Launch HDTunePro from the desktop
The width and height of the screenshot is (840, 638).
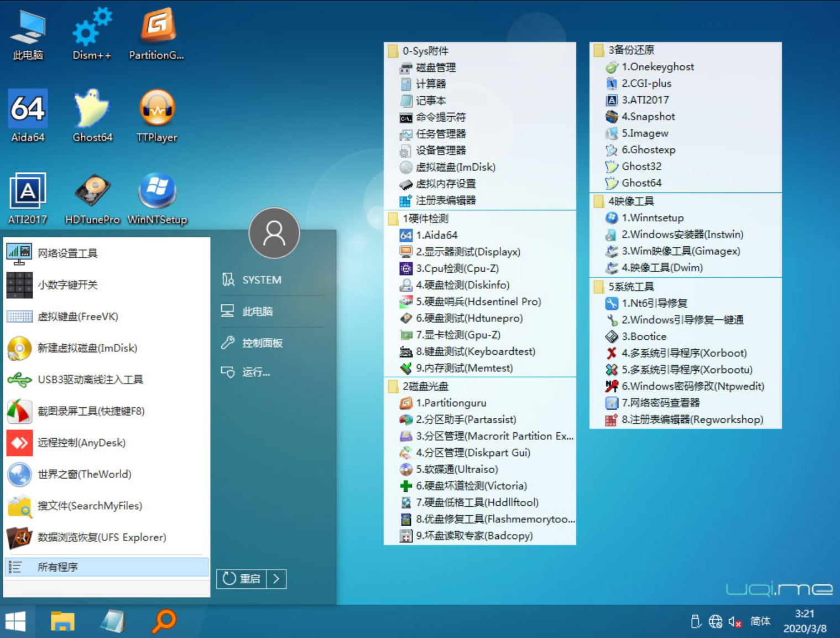pyautogui.click(x=92, y=198)
